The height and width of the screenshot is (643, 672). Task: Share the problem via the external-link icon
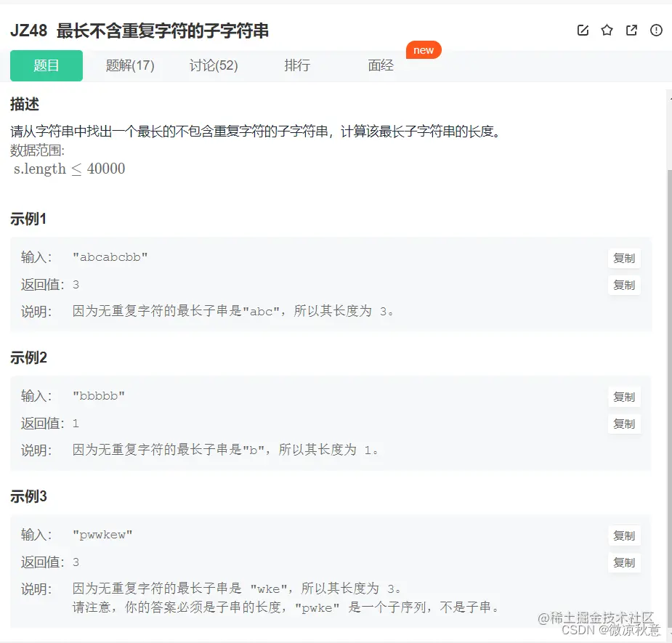pyautogui.click(x=631, y=30)
